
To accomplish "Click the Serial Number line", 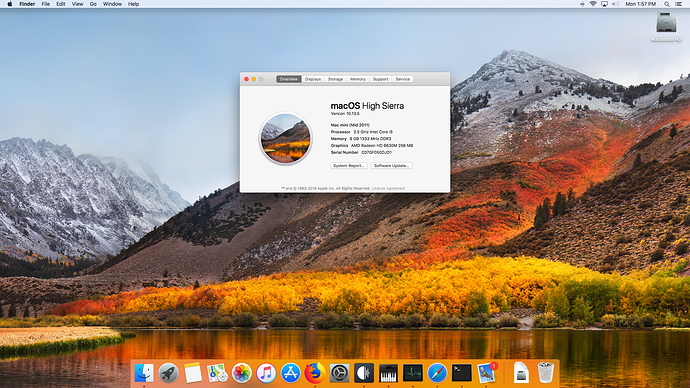I will coord(361,152).
